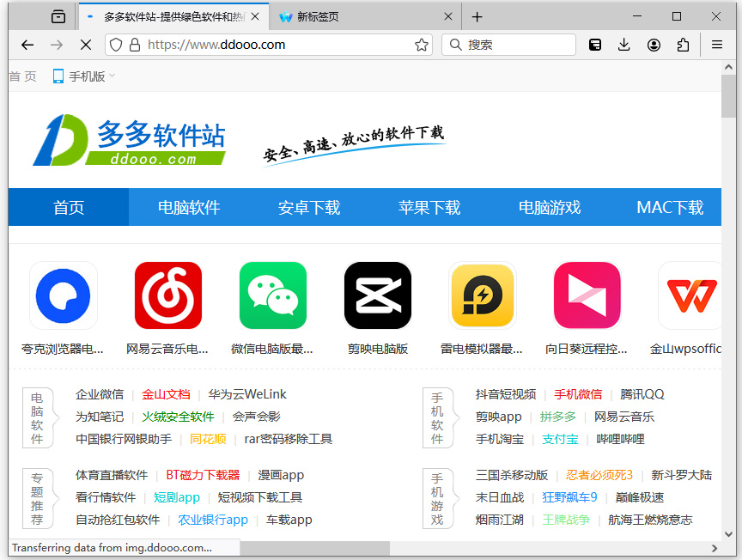Open the 支付宝 link
This screenshot has width=742, height=560.
point(560,439)
